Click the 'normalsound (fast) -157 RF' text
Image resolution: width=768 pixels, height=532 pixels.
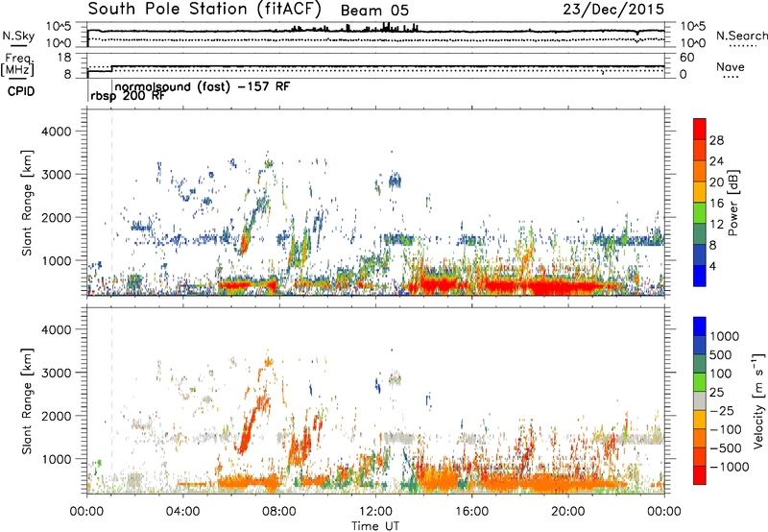click(x=203, y=86)
